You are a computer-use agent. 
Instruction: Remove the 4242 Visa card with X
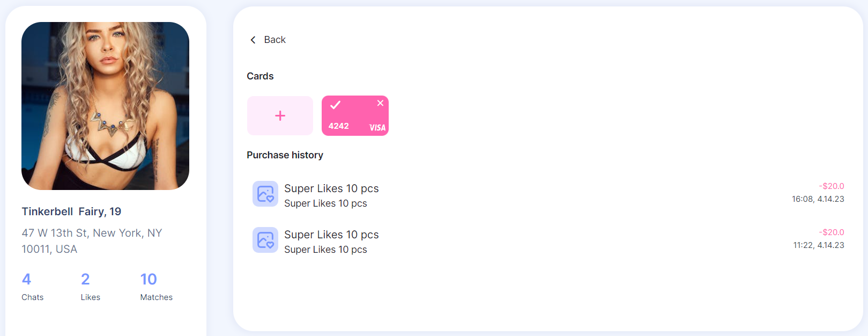(x=380, y=103)
